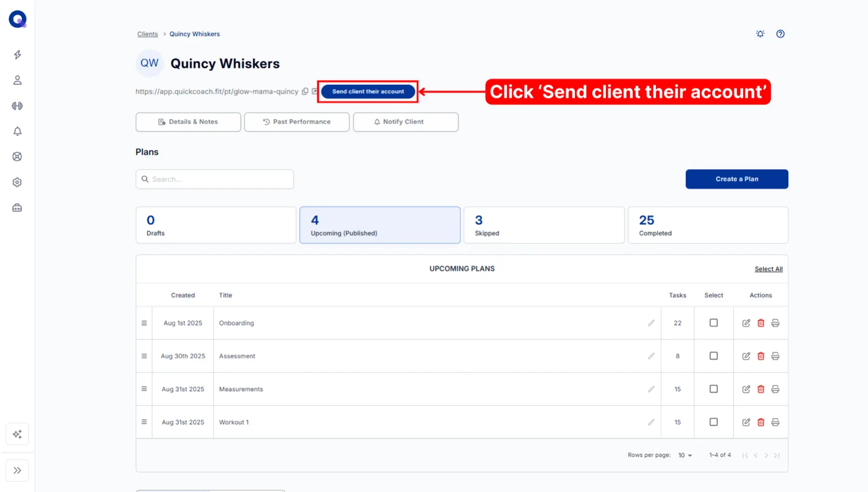Delete the Assessment plan
The width and height of the screenshot is (868, 492).
tap(761, 356)
